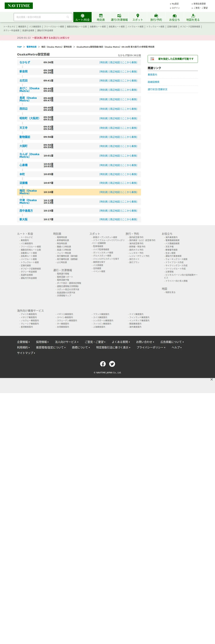Click the TOP breadcrumb link

pos(19,47)
